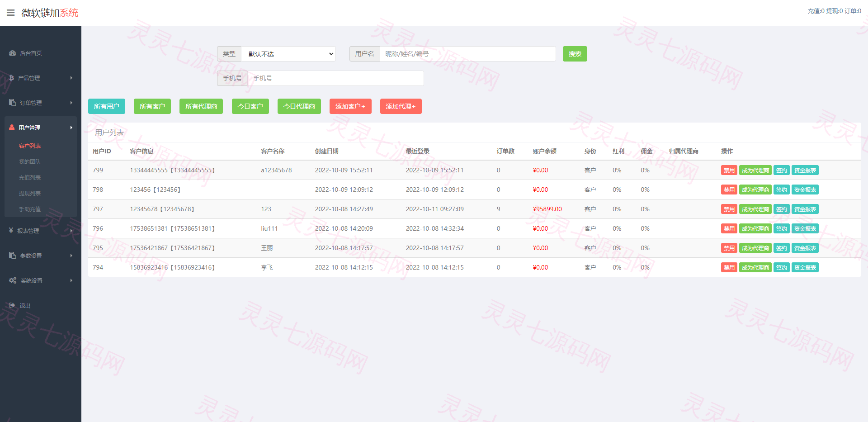868x422 pixels.
Task: Open 提现列表 in the sidebar
Action: click(30, 193)
